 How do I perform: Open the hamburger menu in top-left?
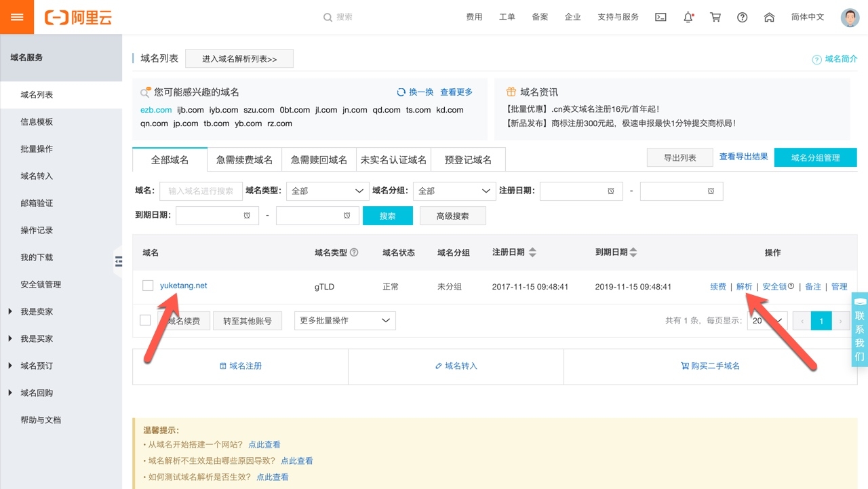pos(17,17)
